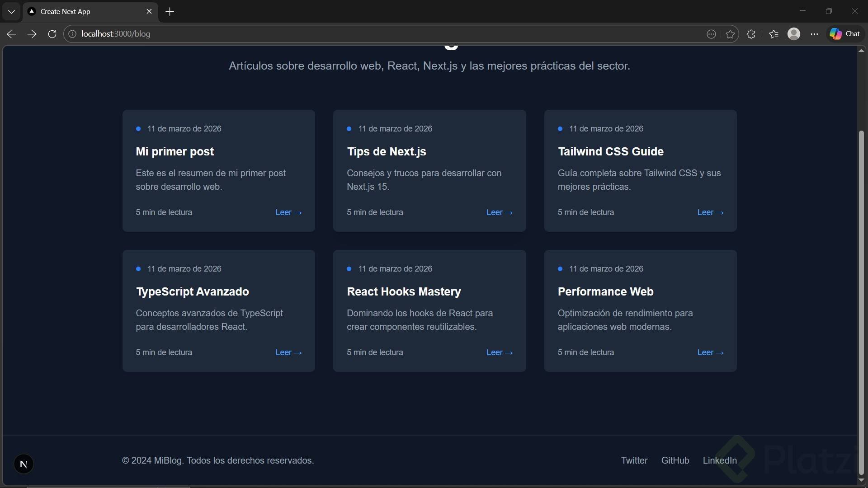This screenshot has width=868, height=488.
Task: Open the Next.js dev tools badge
Action: (24, 464)
